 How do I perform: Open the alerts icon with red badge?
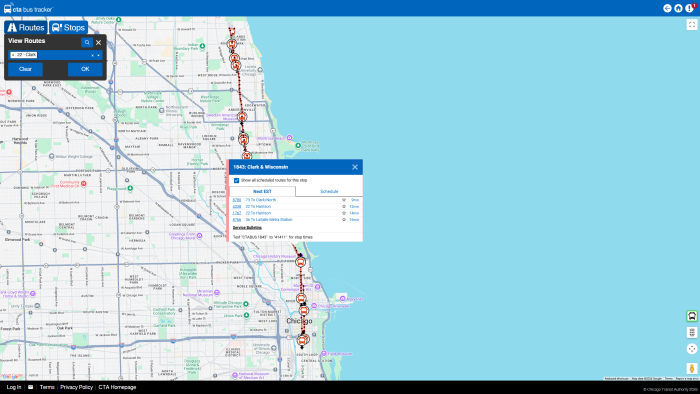coord(690,8)
